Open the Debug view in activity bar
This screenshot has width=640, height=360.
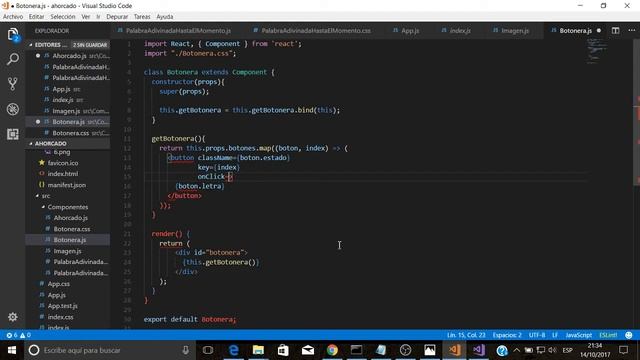tap(13, 109)
